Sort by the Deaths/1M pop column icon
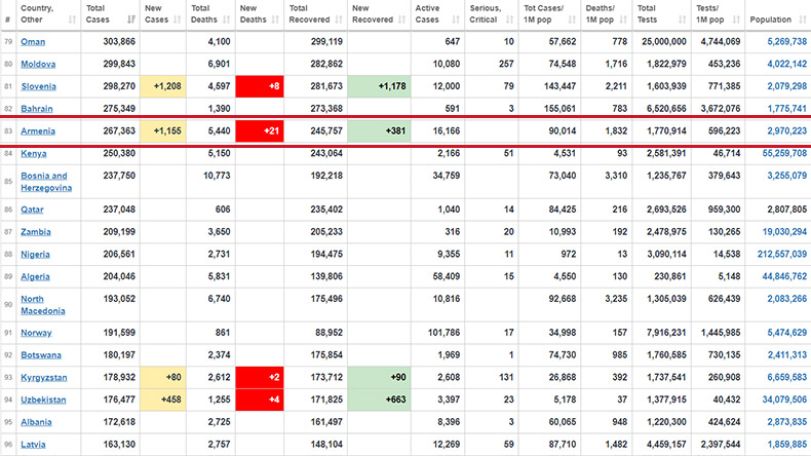The image size is (811, 456). coord(623,20)
